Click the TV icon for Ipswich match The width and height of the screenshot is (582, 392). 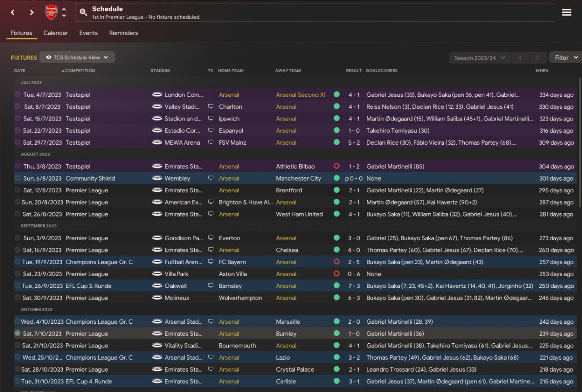tap(211, 118)
